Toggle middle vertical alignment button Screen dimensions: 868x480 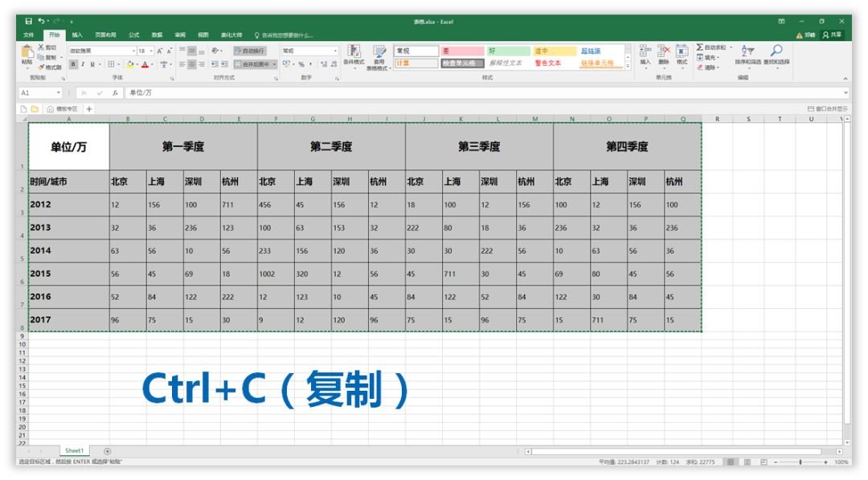click(x=191, y=51)
